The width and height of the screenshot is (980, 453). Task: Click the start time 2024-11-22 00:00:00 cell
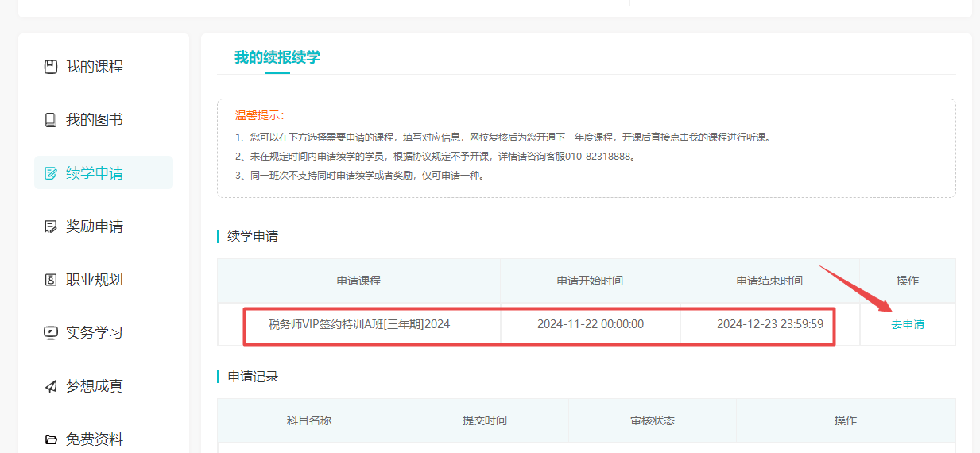click(590, 324)
